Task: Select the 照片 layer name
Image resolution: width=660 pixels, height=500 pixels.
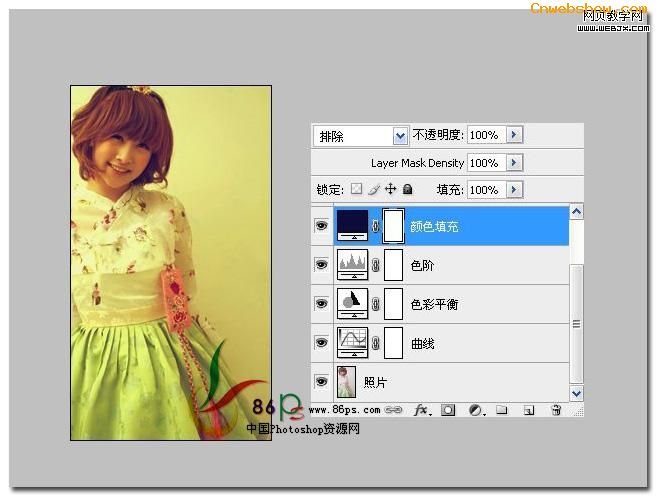Action: click(375, 382)
